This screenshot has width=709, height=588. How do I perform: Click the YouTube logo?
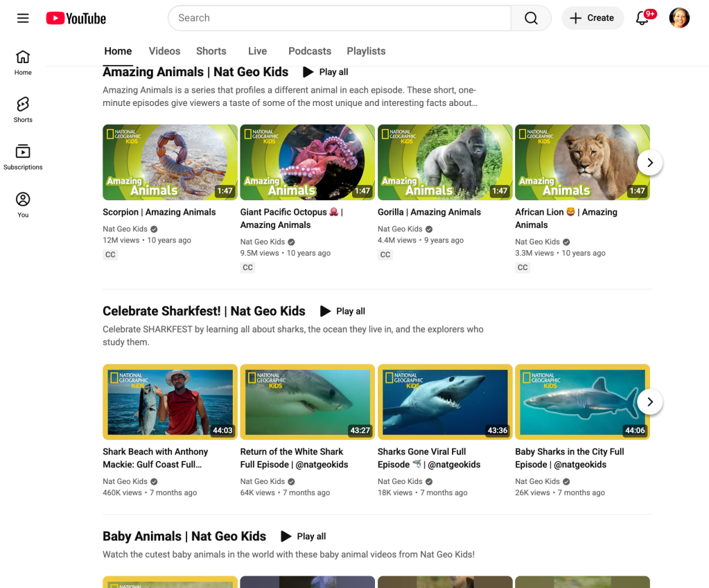[x=76, y=18]
